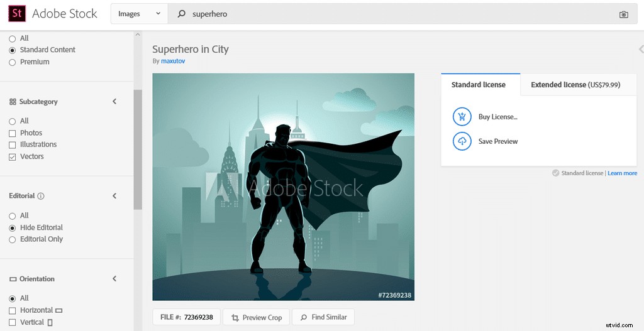
Task: Open the Images search type dropdown
Action: (139, 14)
